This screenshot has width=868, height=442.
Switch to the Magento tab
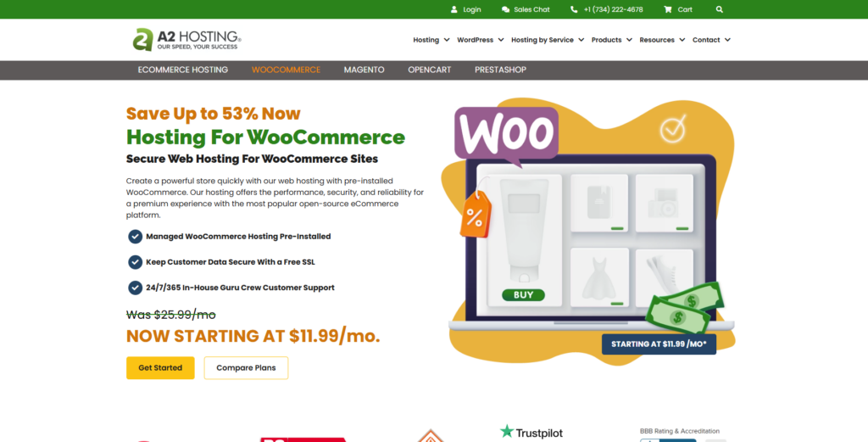coord(364,70)
